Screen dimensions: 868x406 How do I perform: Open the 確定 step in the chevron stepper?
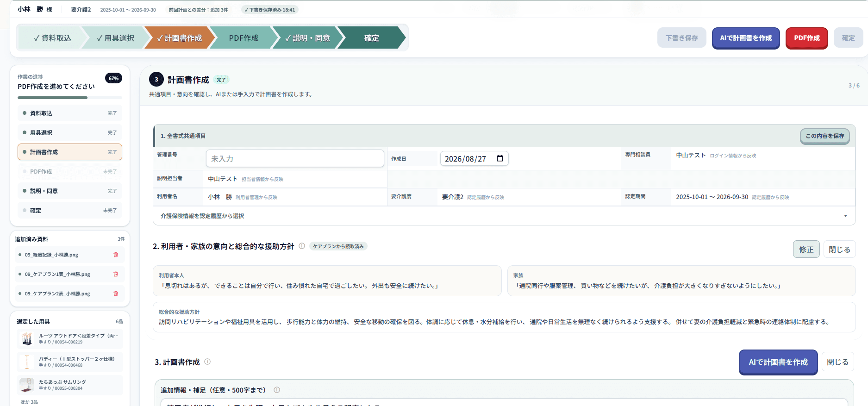372,38
